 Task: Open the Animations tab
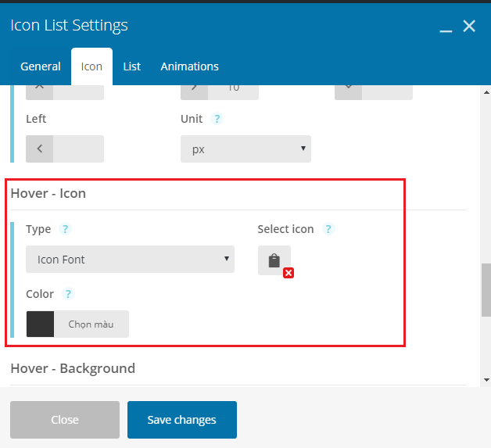point(189,66)
